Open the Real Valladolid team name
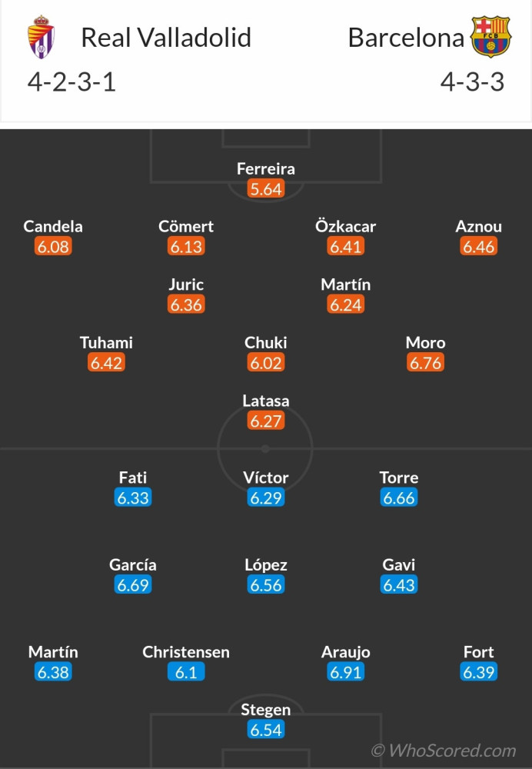The width and height of the screenshot is (532, 769). pyautogui.click(x=166, y=38)
